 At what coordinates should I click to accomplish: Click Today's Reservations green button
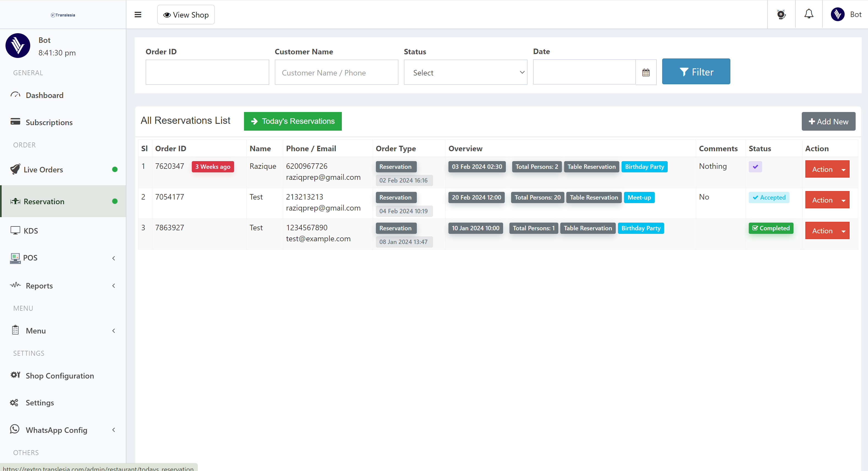[x=292, y=121]
